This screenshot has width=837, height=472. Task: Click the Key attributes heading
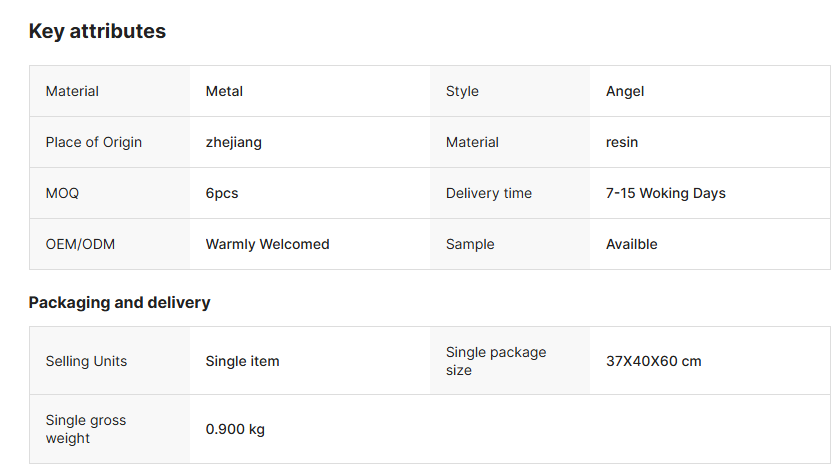click(97, 32)
